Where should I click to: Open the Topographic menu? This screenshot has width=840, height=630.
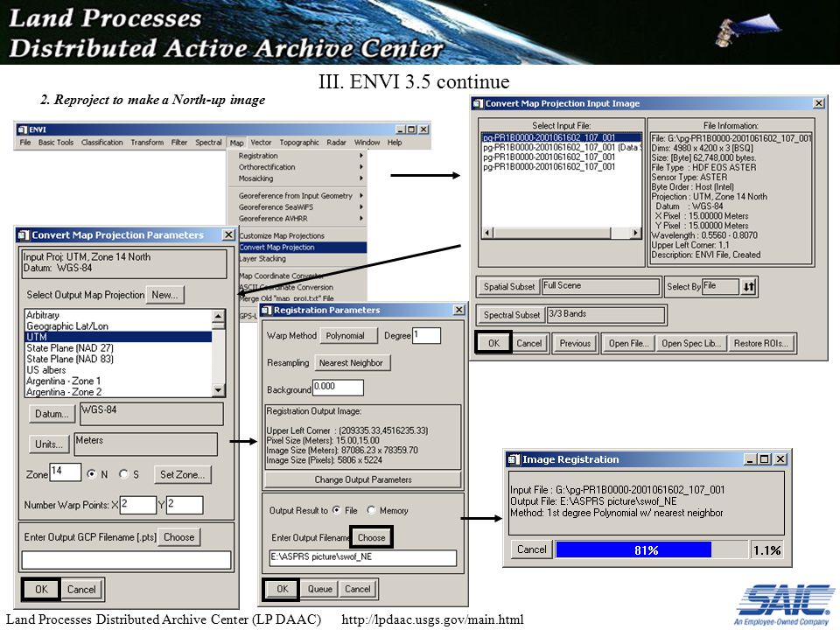(299, 143)
